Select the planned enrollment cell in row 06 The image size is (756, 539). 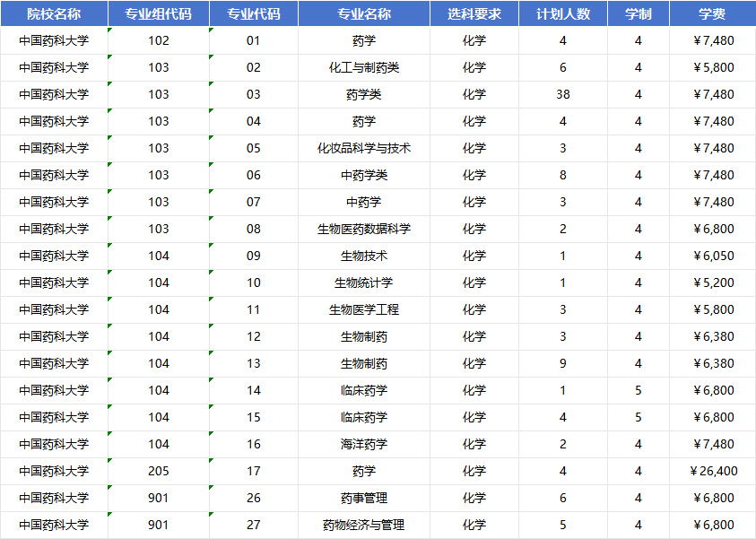tap(563, 175)
